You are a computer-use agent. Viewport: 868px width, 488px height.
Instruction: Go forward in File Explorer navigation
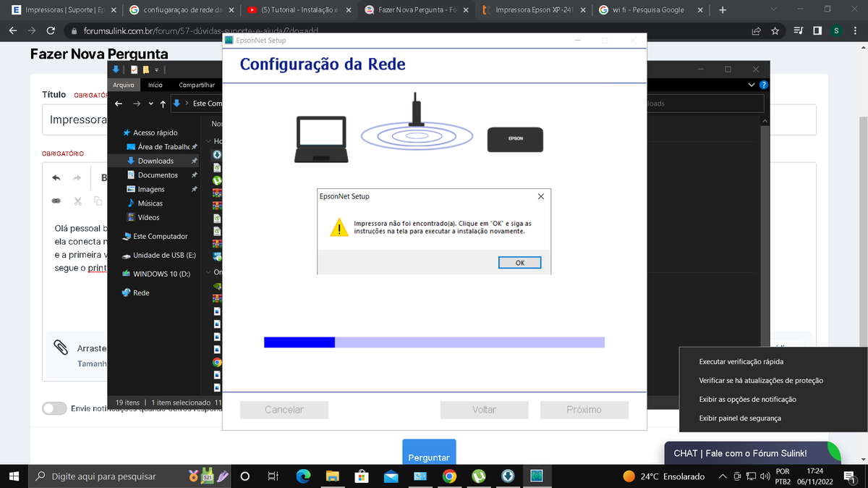click(x=136, y=104)
